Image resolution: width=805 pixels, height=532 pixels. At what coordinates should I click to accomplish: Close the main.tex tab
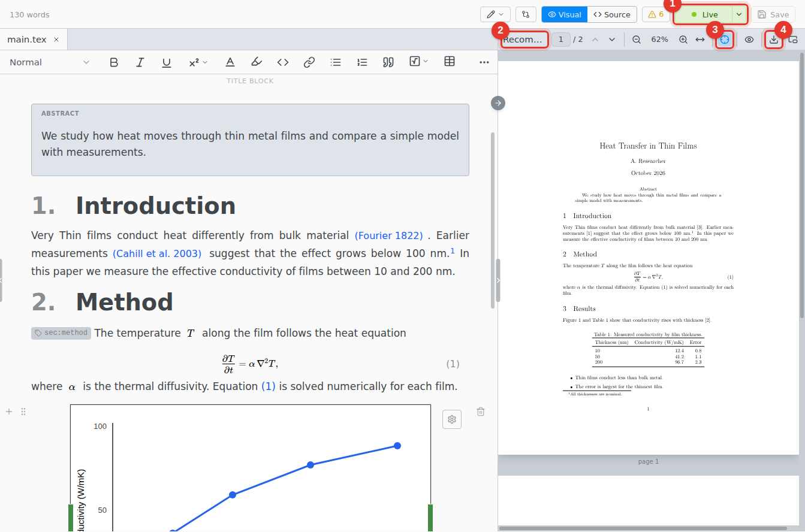point(56,40)
